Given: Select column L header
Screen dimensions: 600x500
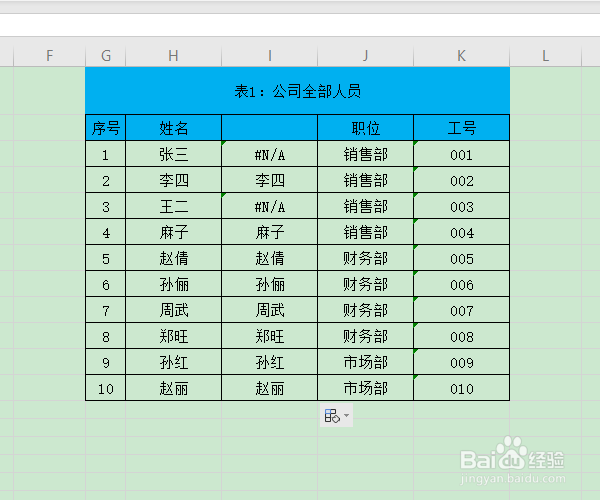Looking at the screenshot, I should pos(546,56).
